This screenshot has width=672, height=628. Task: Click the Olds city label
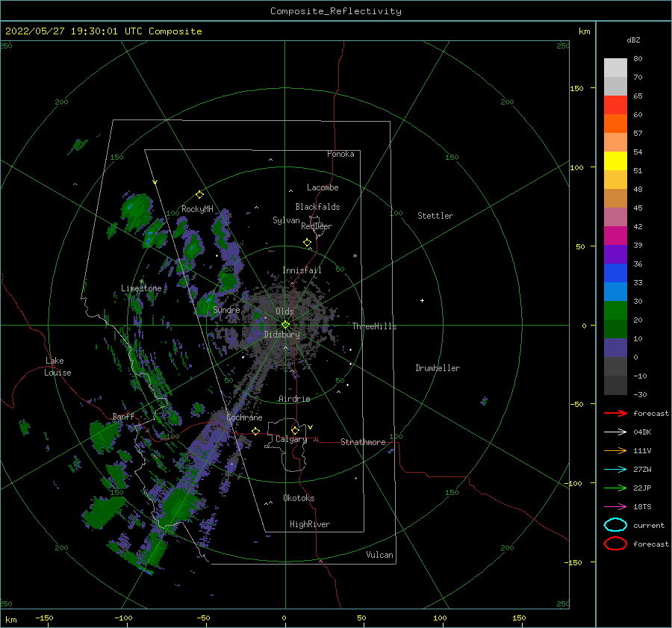pos(284,311)
